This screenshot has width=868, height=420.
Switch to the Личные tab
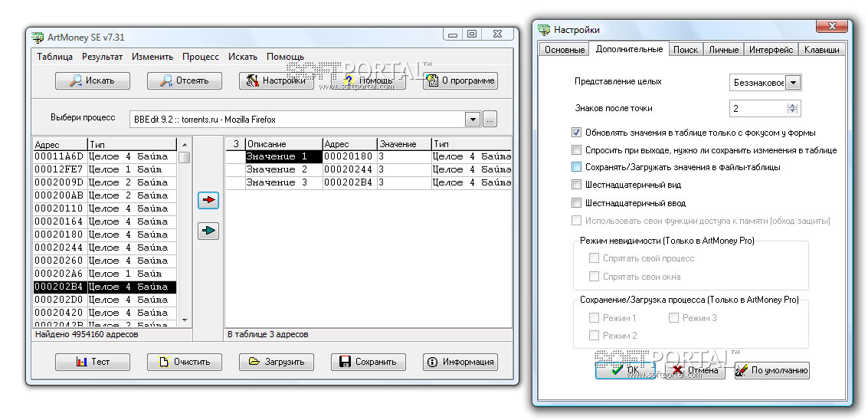(x=723, y=50)
